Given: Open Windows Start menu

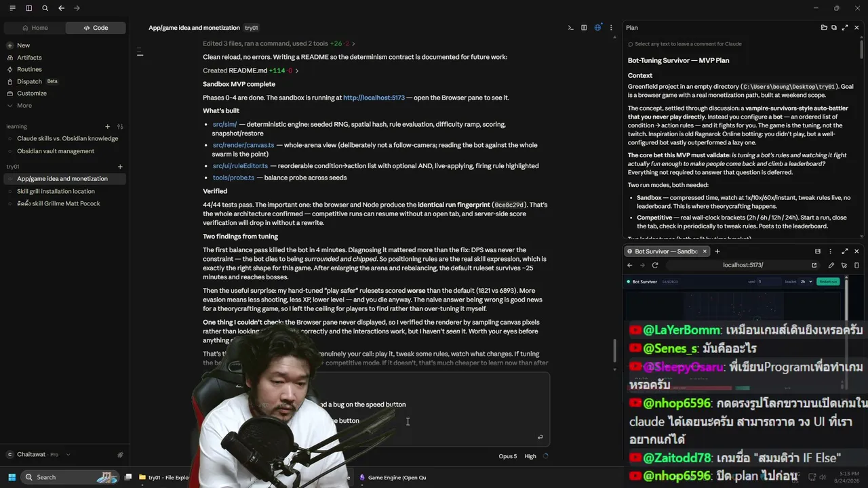Looking at the screenshot, I should [11, 477].
